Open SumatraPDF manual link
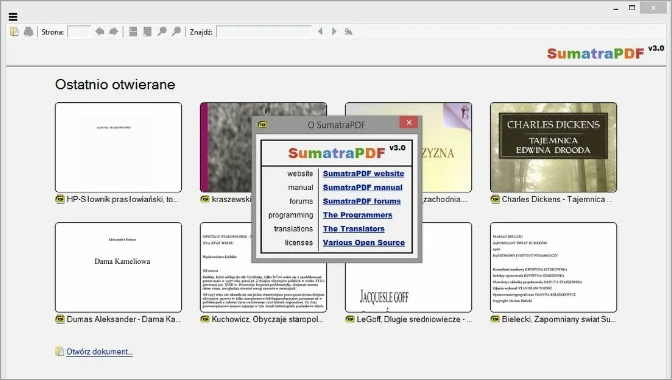The height and width of the screenshot is (380, 672). [363, 187]
